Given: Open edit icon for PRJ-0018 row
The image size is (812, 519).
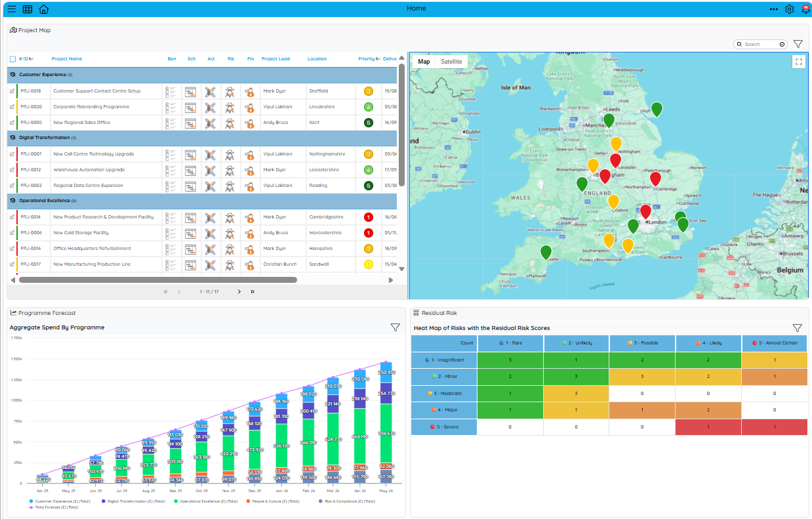Looking at the screenshot, I should click(x=12, y=91).
